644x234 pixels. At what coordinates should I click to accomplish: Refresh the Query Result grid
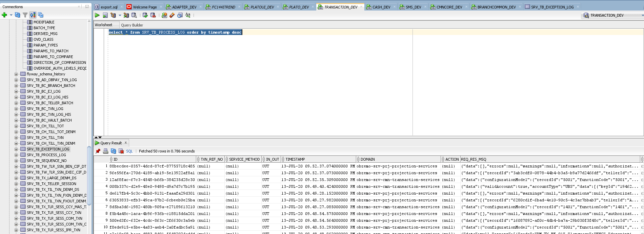click(x=114, y=151)
